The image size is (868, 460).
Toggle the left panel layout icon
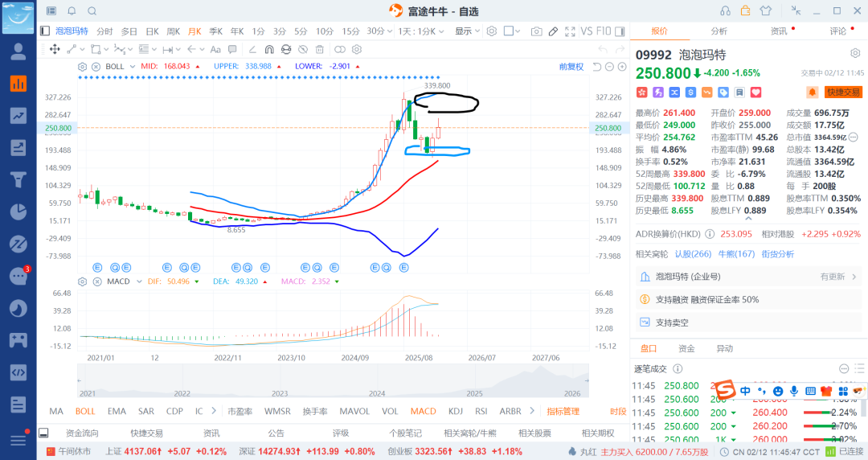pyautogui.click(x=45, y=31)
